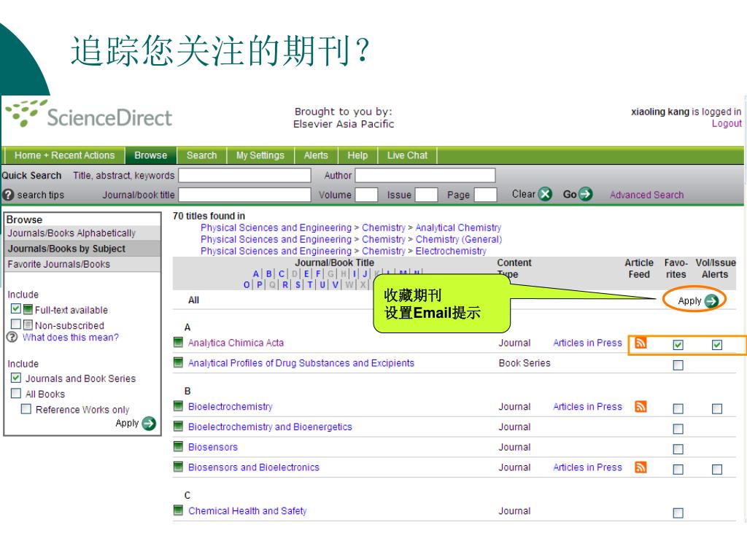Check the Reference Works only checkbox

pyautogui.click(x=26, y=409)
